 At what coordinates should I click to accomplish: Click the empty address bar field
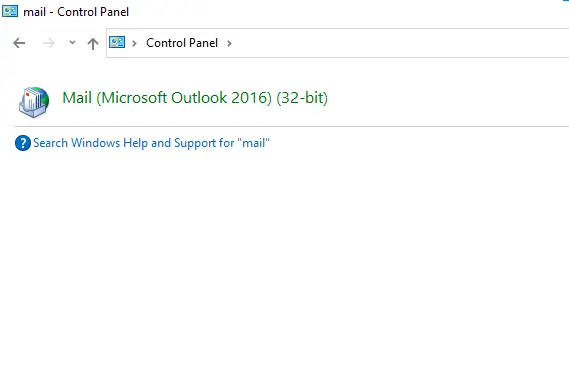tap(399, 43)
